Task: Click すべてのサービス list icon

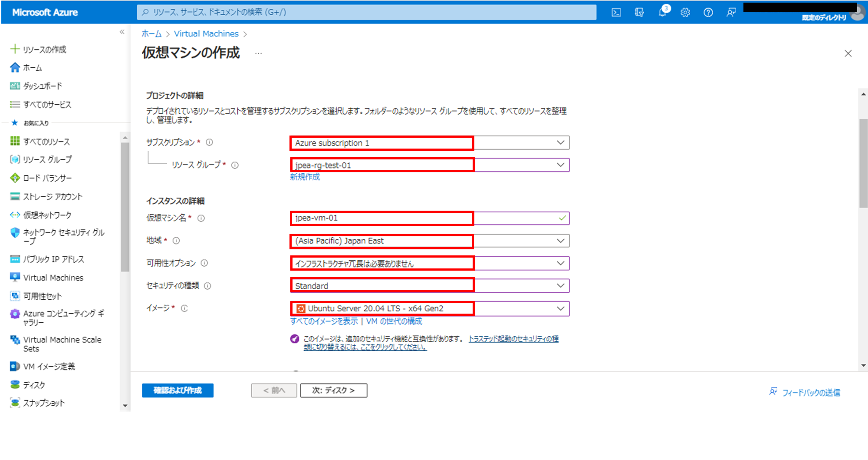Action: pyautogui.click(x=15, y=104)
